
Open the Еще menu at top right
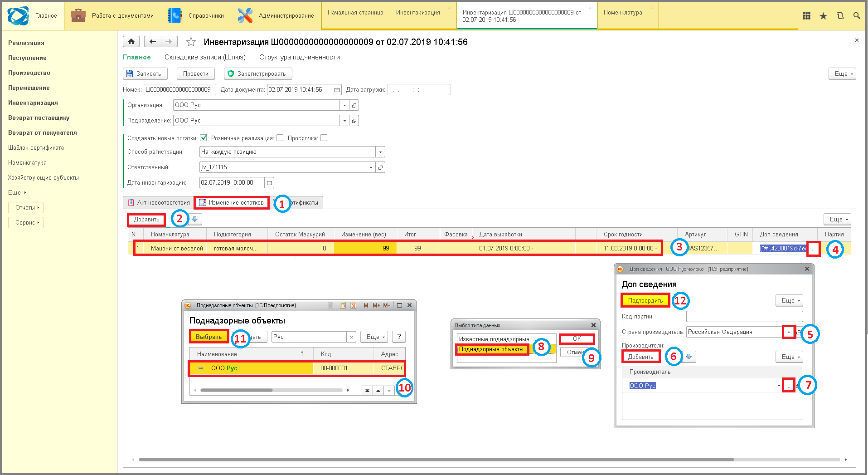842,74
